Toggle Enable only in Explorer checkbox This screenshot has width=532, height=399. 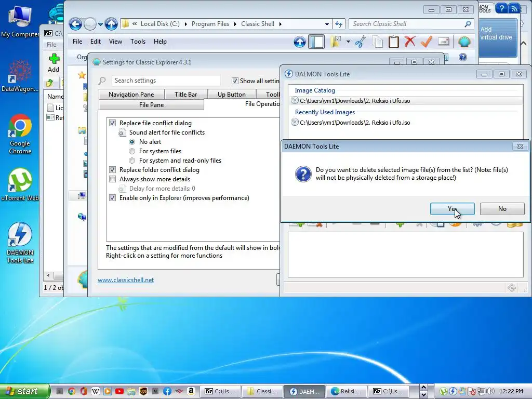(112, 197)
